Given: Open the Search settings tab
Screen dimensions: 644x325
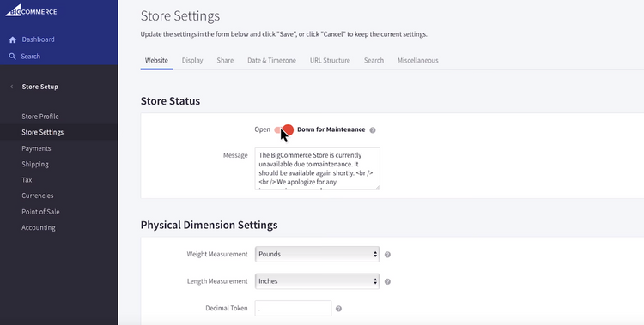Looking at the screenshot, I should 374,60.
